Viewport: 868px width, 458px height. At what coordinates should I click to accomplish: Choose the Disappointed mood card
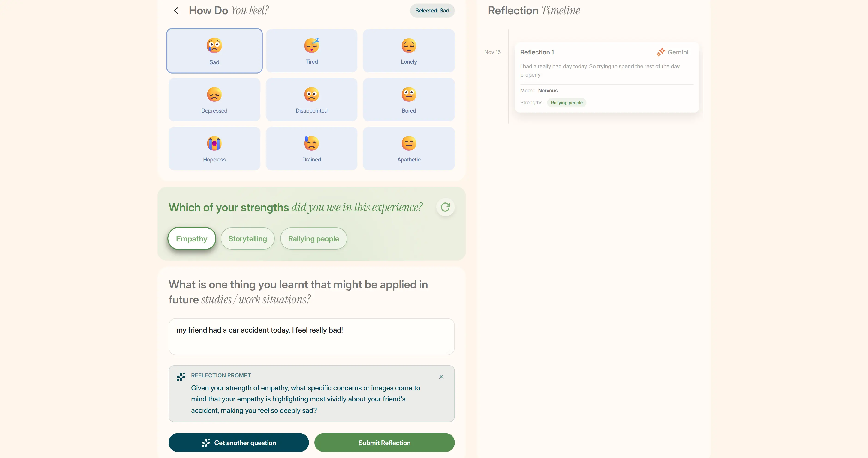click(x=311, y=100)
